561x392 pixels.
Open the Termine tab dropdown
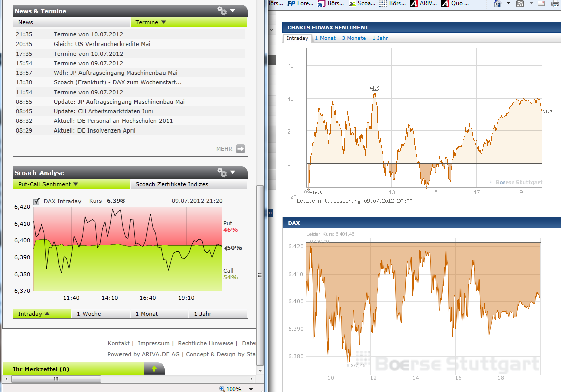[188, 22]
